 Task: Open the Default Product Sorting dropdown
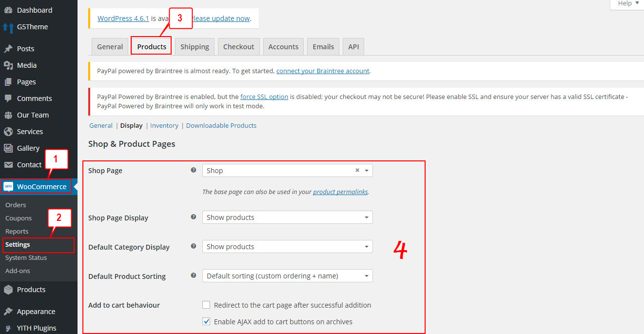[288, 276]
